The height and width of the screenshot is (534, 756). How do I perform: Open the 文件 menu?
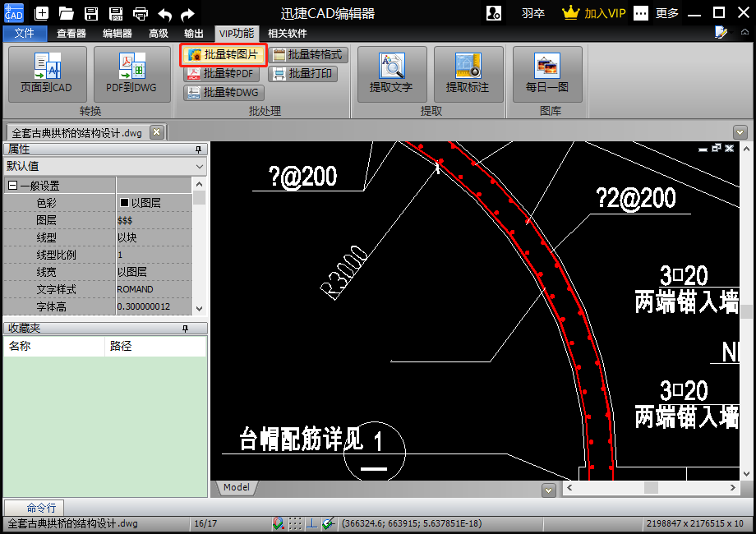(25, 33)
